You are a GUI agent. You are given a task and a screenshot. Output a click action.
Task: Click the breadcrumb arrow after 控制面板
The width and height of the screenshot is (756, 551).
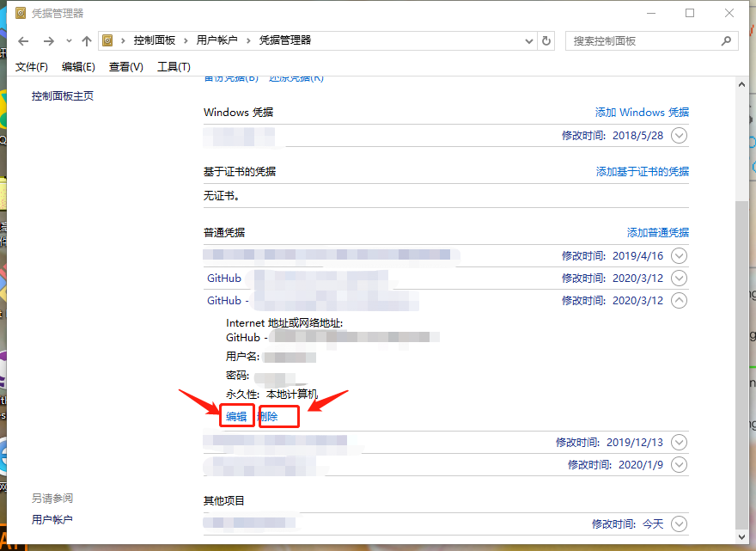click(x=186, y=41)
